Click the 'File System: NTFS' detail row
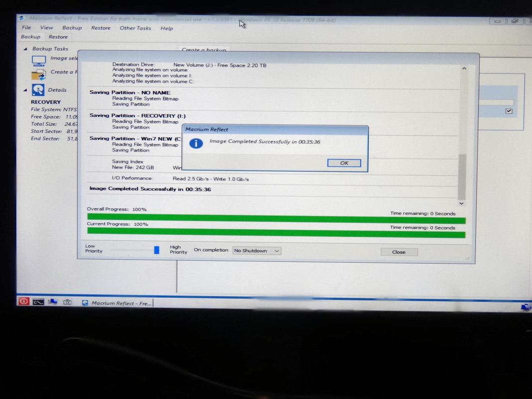 pos(54,109)
